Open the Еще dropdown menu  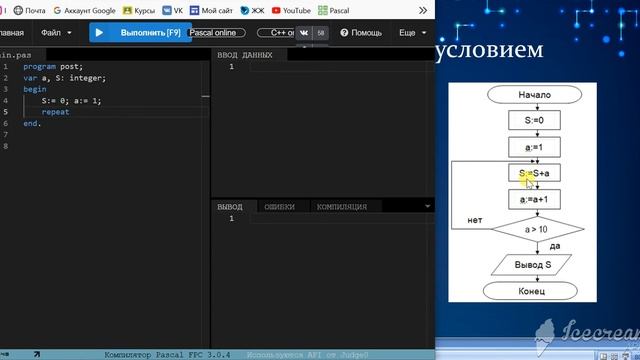tap(413, 33)
